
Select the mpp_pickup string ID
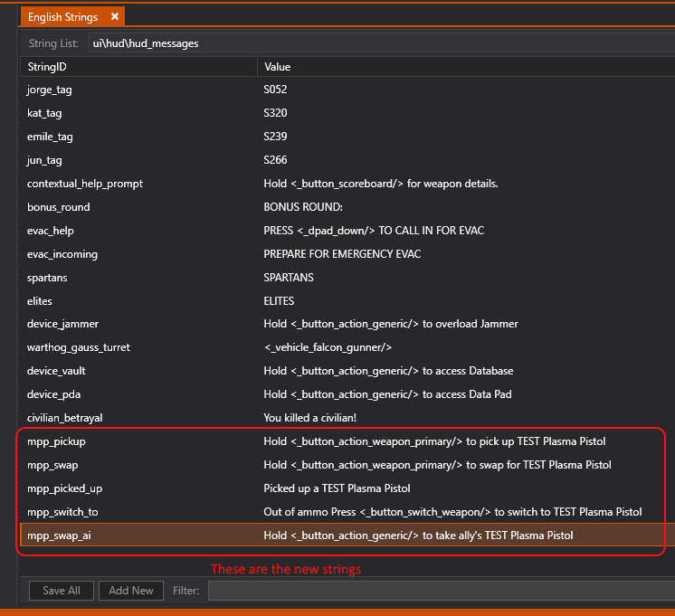coord(56,441)
